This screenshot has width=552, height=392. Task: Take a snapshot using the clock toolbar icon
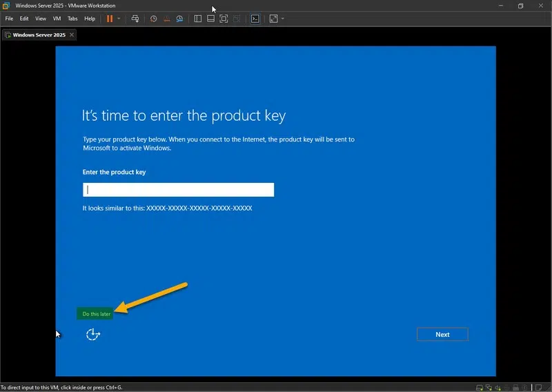point(153,19)
